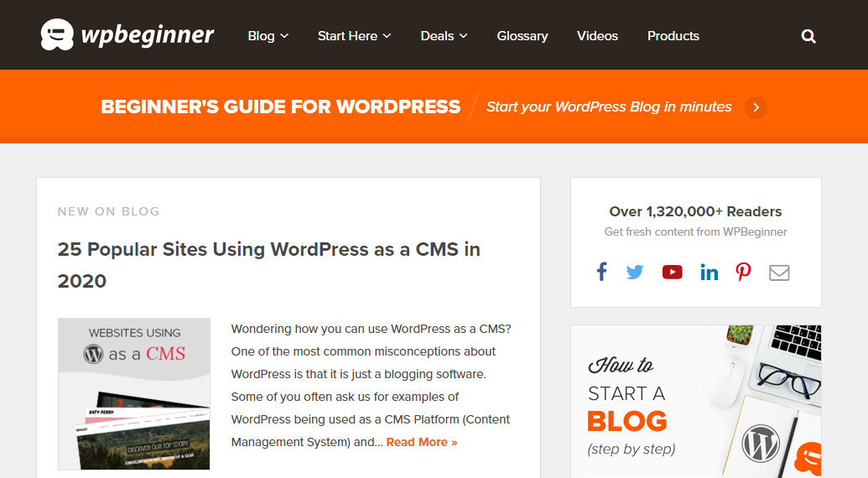Image resolution: width=868 pixels, height=478 pixels.
Task: Open the Videos menu item
Action: [x=597, y=36]
